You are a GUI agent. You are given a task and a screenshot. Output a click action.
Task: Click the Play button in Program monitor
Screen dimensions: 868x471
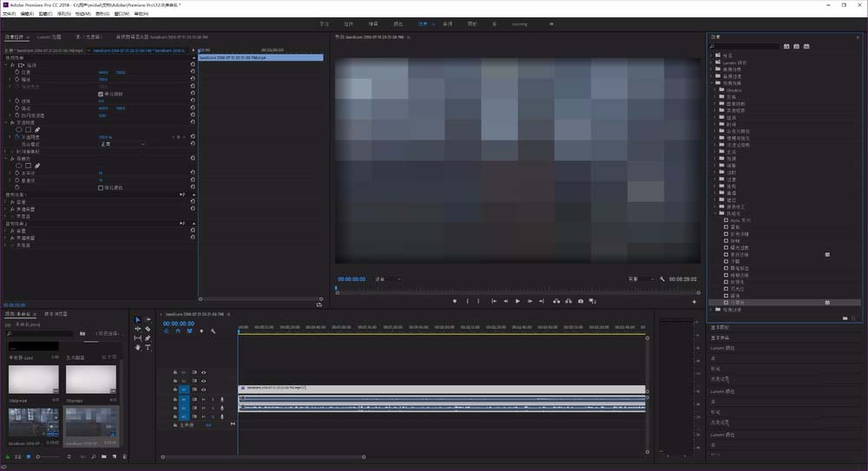pyautogui.click(x=517, y=301)
